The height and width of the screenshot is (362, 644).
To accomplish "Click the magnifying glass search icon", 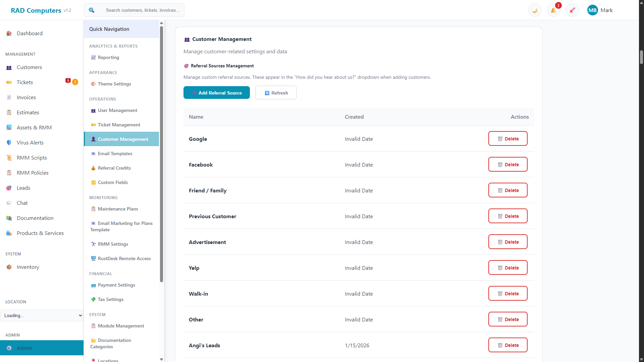I will [x=91, y=10].
